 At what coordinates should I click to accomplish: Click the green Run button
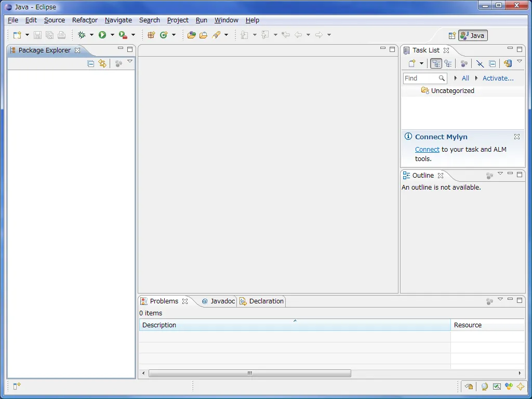[102, 35]
